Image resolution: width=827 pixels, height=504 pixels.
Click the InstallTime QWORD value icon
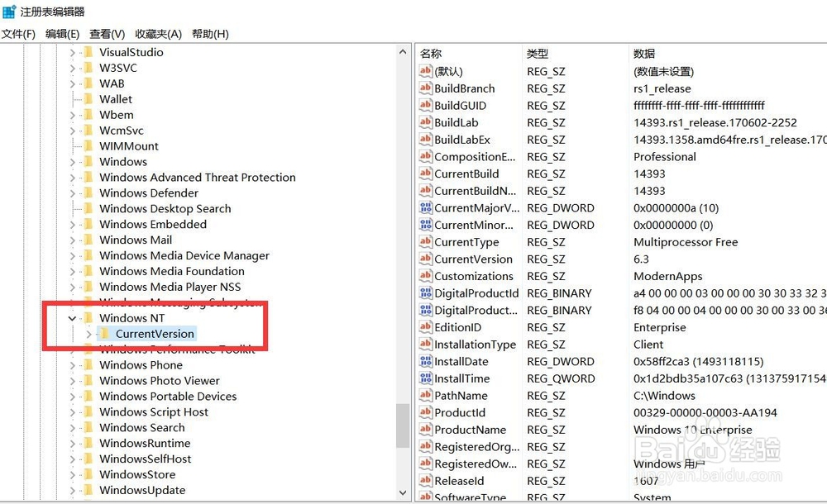pos(426,378)
